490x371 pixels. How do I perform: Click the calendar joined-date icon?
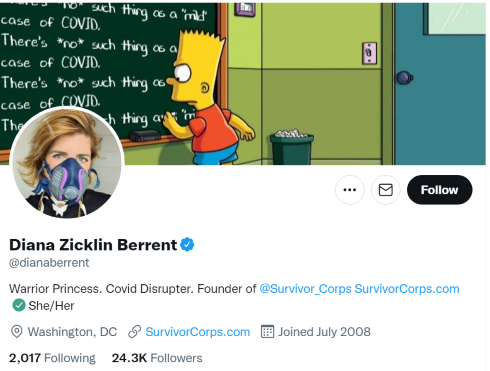click(x=267, y=332)
